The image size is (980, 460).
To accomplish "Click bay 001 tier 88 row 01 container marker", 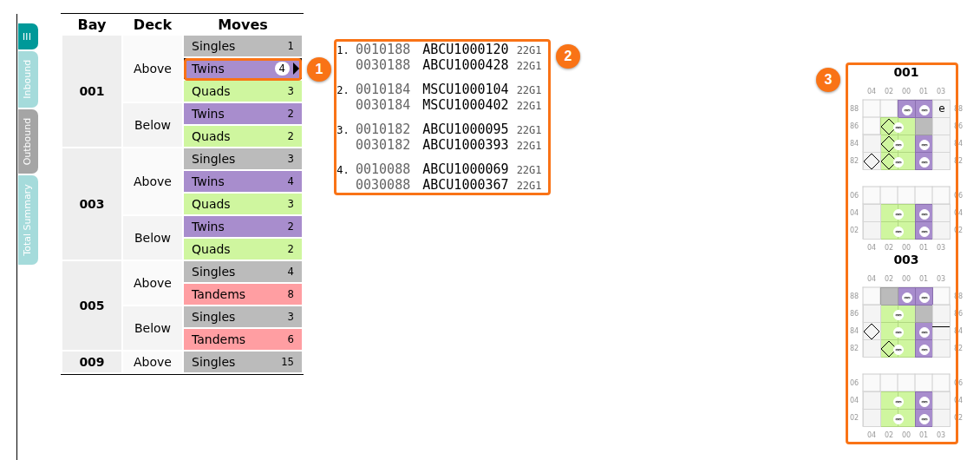I will (x=924, y=109).
